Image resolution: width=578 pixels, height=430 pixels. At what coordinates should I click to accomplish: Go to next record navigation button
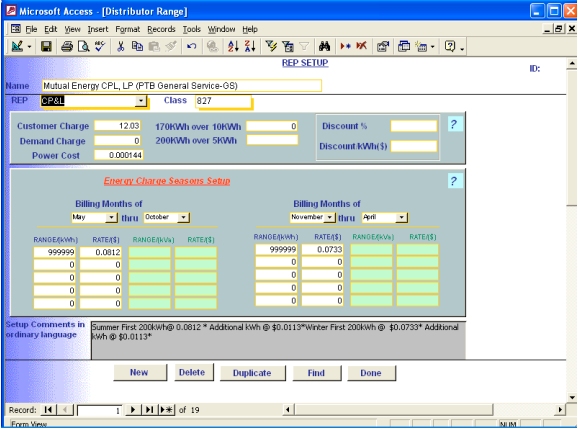point(133,410)
